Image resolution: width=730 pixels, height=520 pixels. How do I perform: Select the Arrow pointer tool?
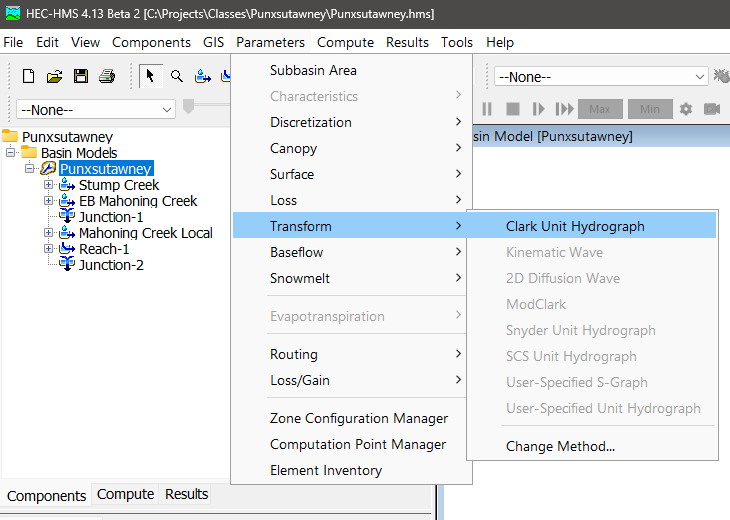(150, 76)
